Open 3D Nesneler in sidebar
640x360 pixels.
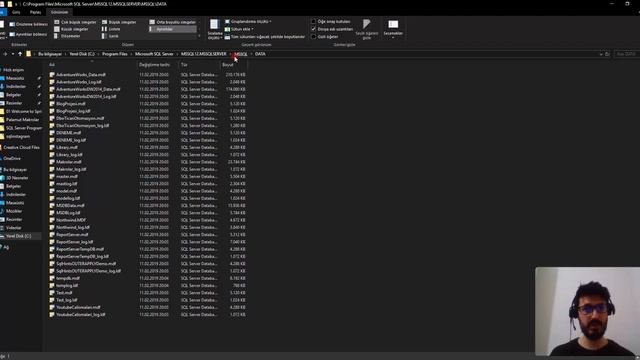pyautogui.click(x=17, y=178)
